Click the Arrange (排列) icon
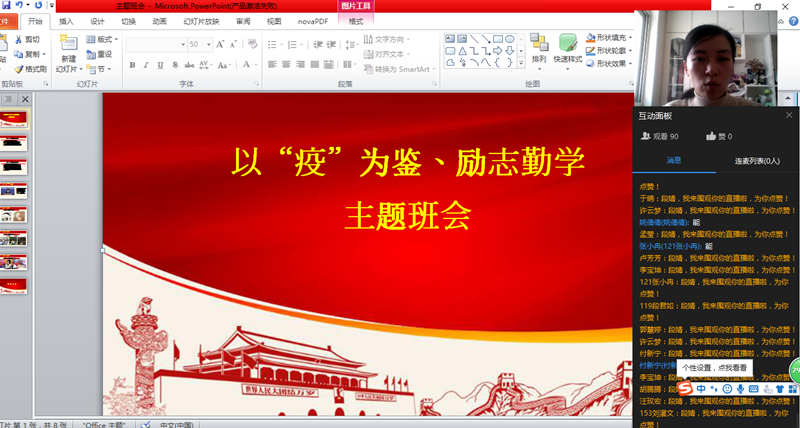This screenshot has width=800, height=428. [539, 48]
